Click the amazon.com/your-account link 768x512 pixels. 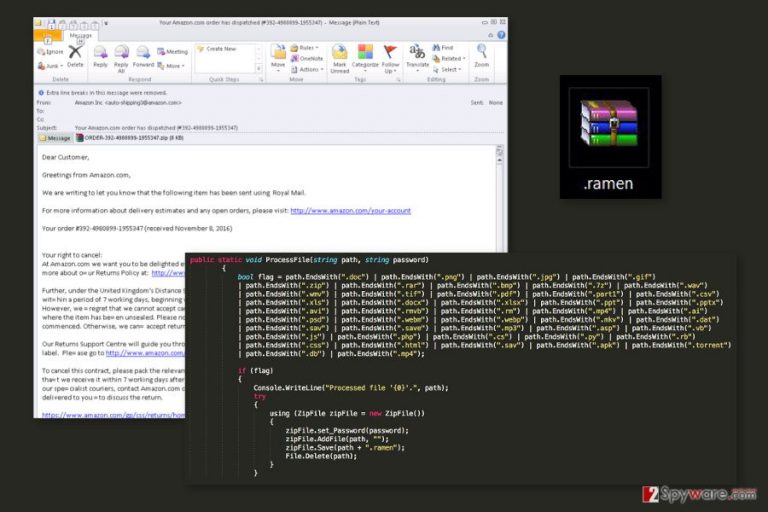(x=351, y=211)
